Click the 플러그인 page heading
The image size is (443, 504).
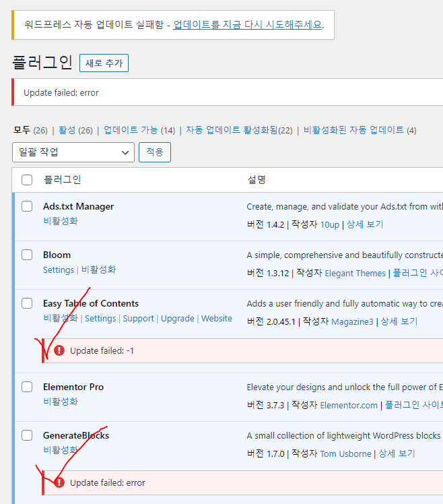(x=42, y=63)
